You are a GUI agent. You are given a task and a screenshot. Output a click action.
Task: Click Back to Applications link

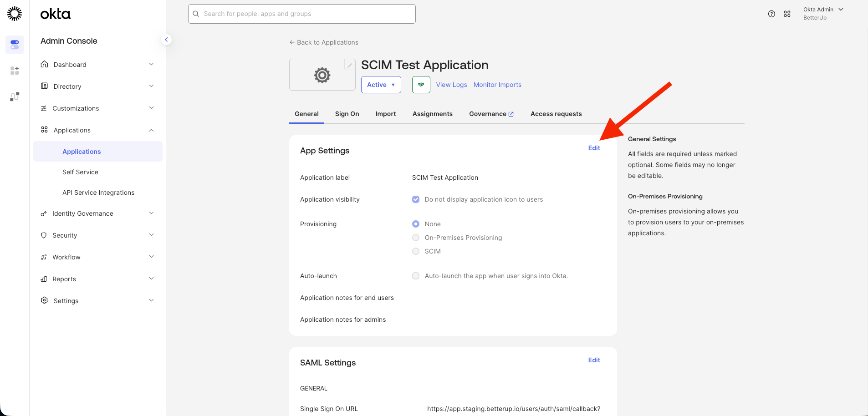pyautogui.click(x=324, y=42)
